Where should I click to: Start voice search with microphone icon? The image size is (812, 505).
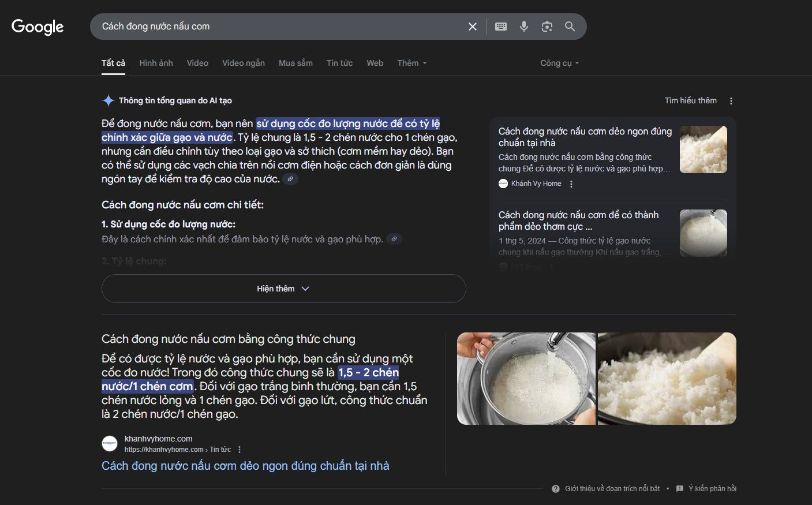pyautogui.click(x=524, y=27)
